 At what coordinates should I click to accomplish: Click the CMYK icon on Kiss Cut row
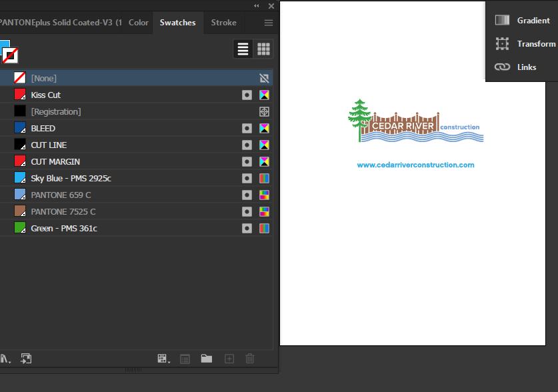pyautogui.click(x=264, y=95)
